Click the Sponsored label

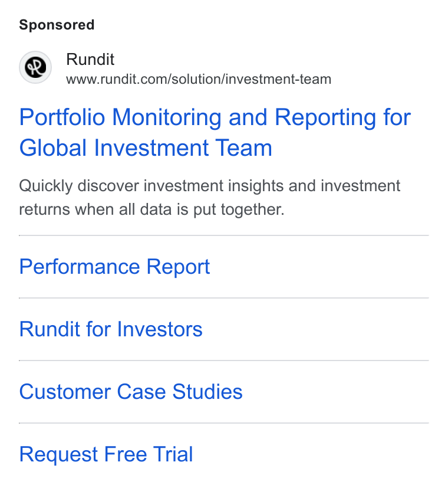tap(57, 25)
